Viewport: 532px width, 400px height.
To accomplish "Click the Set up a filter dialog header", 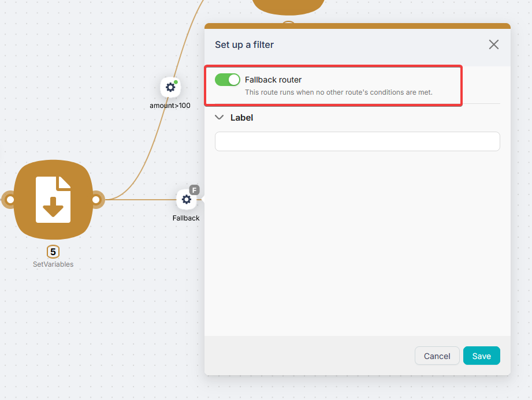I will point(243,44).
